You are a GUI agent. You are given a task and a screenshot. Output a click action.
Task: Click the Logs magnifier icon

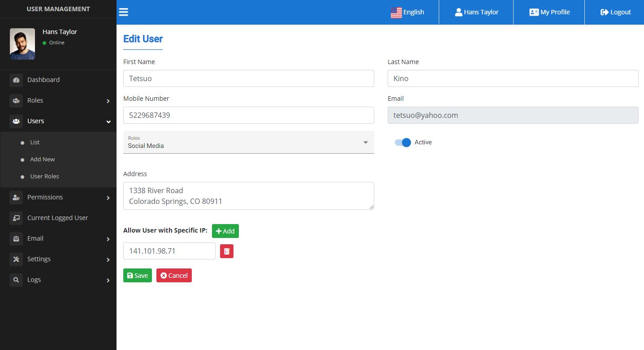click(16, 280)
